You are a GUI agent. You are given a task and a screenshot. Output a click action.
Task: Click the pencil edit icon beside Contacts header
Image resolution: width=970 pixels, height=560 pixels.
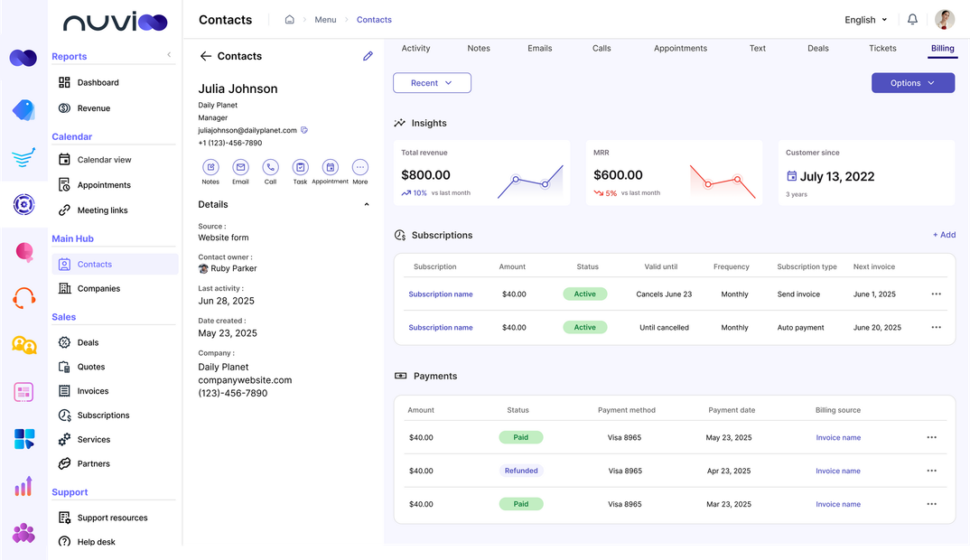click(x=368, y=55)
